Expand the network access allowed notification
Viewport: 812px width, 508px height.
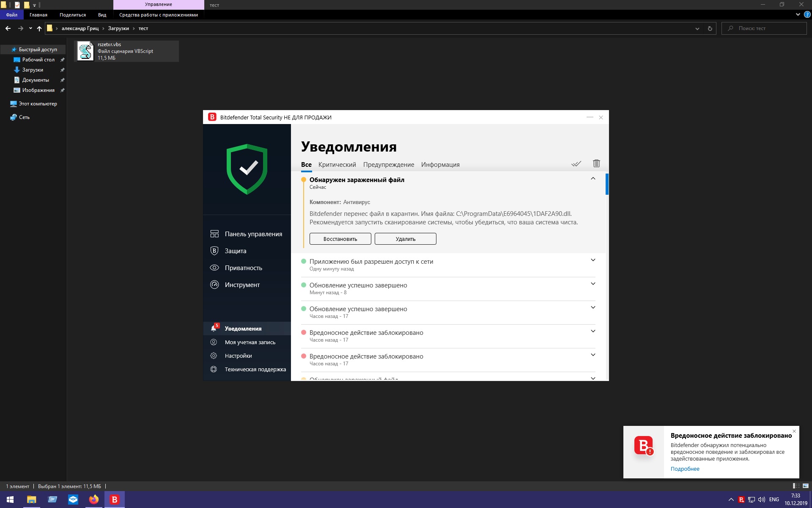(x=593, y=260)
